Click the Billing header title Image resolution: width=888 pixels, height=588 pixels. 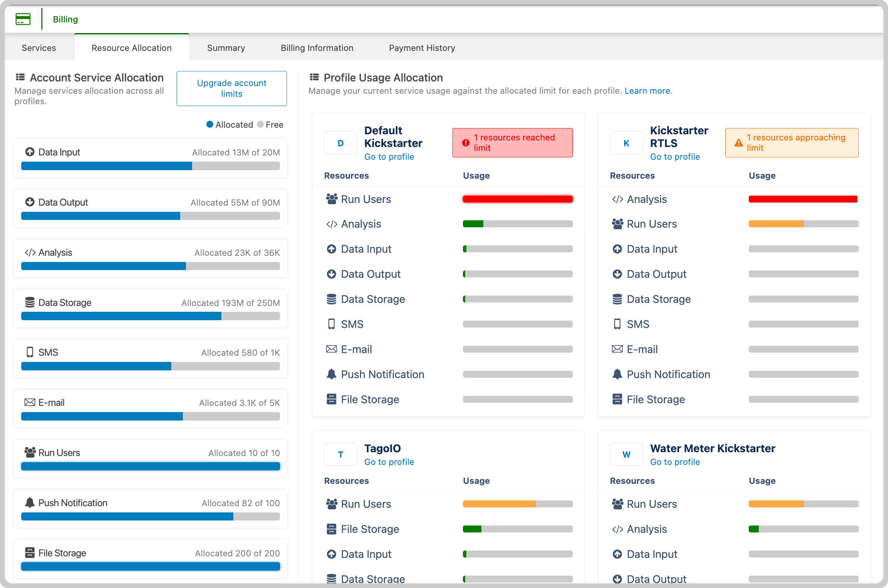[x=66, y=19]
